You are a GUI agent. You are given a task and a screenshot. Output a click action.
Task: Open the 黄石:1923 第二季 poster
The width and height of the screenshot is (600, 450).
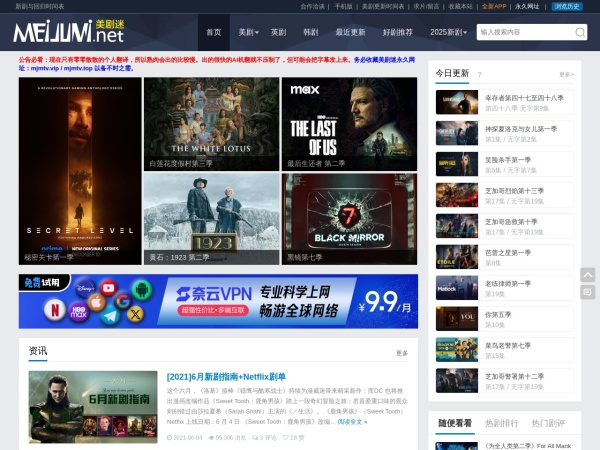pos(212,219)
